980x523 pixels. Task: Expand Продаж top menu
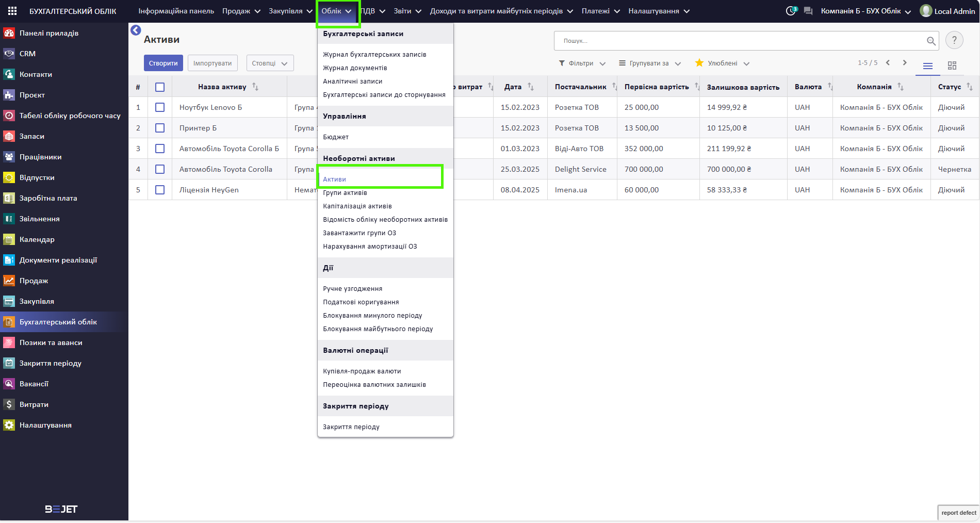[x=241, y=11]
